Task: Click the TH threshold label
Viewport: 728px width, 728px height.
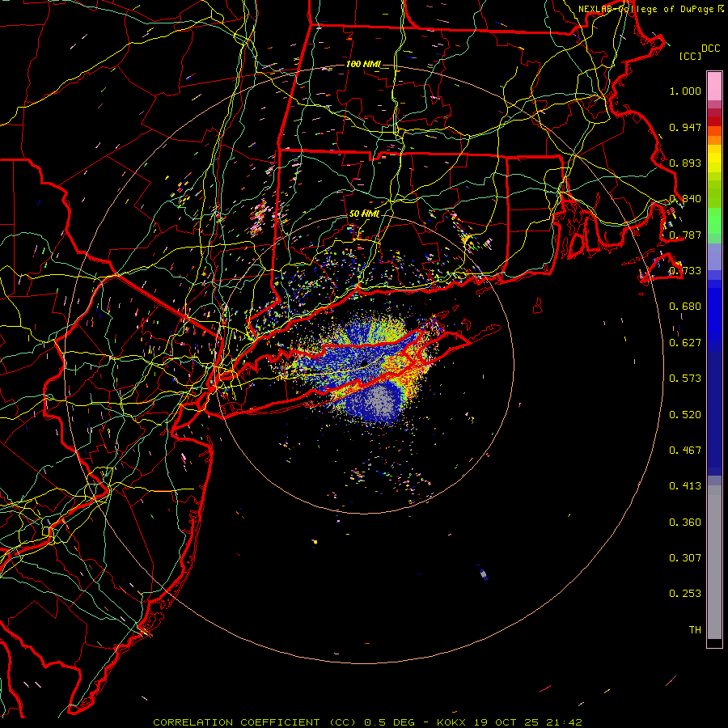Action: tap(695, 630)
